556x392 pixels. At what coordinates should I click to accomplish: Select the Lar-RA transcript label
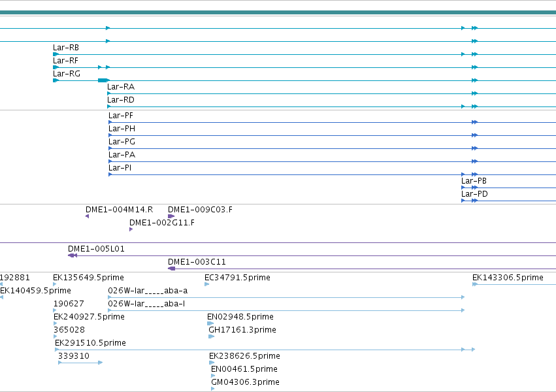121,87
